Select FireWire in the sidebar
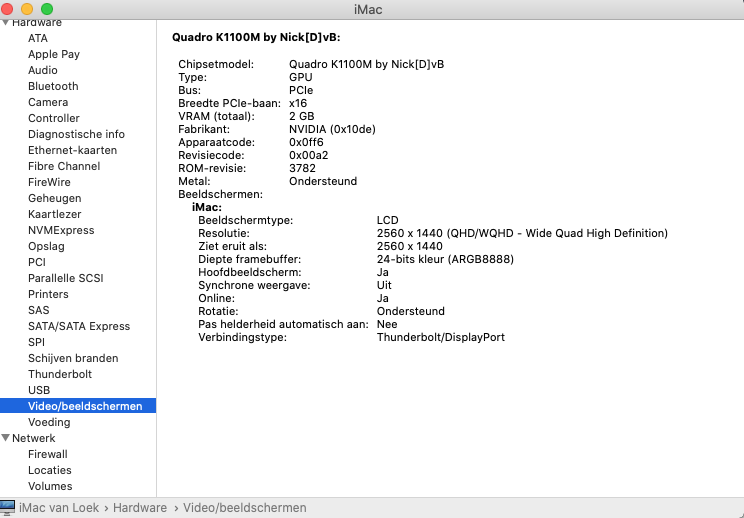The image size is (744, 518). click(x=49, y=182)
